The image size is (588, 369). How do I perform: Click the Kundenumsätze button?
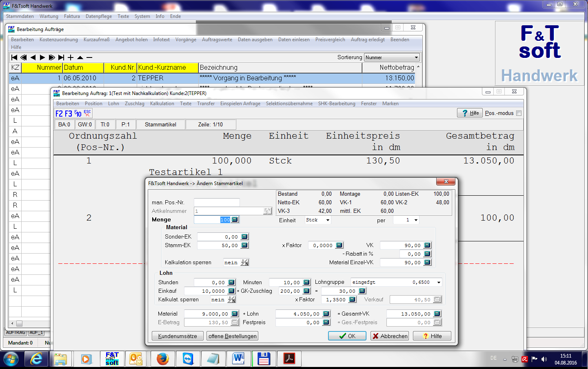click(x=178, y=336)
